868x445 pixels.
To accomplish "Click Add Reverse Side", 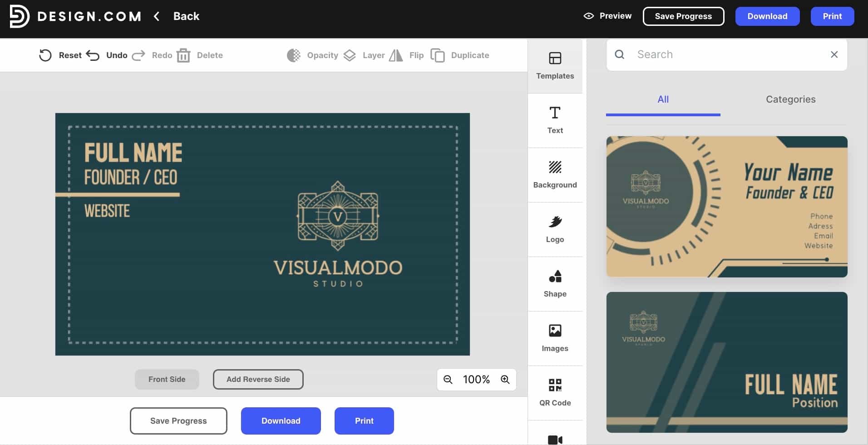I will click(257, 379).
